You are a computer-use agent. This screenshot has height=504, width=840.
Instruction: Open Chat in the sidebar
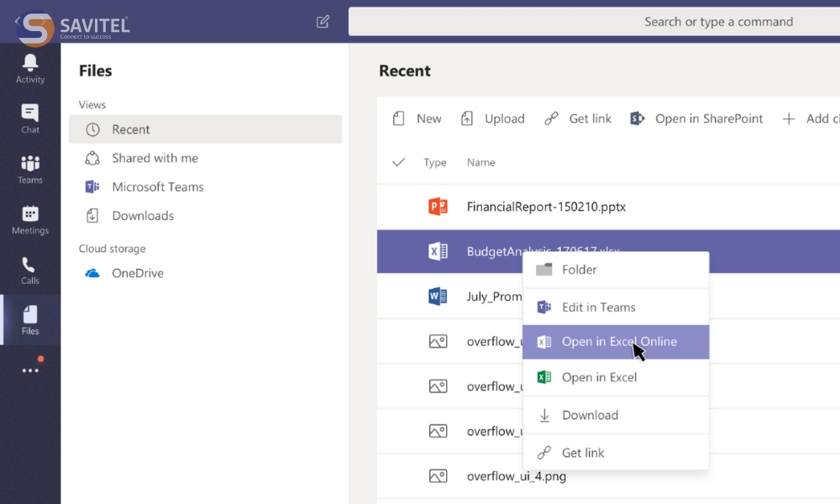click(30, 119)
